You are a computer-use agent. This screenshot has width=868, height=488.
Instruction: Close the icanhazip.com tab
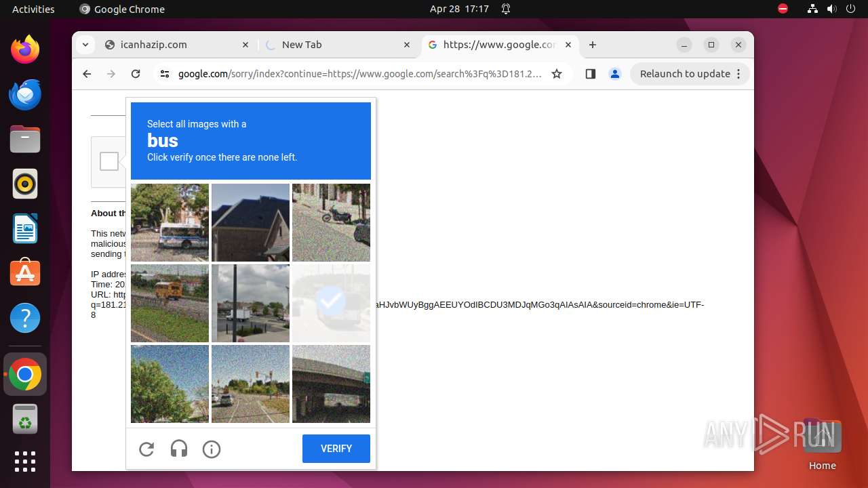245,45
